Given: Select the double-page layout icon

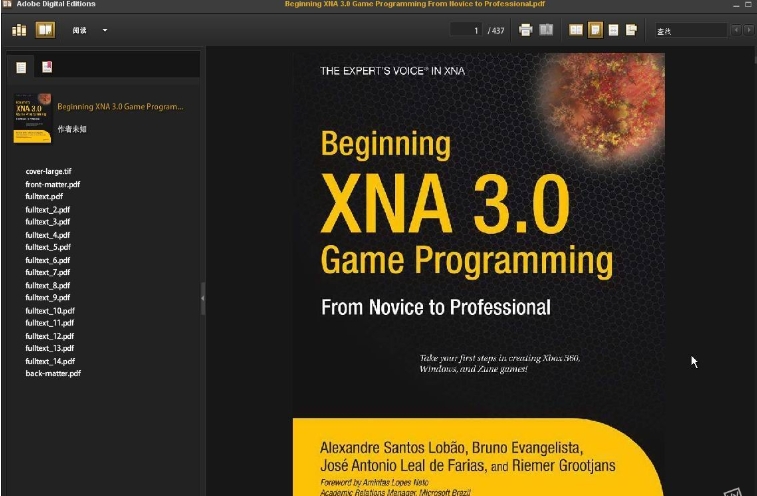Looking at the screenshot, I should click(575, 30).
